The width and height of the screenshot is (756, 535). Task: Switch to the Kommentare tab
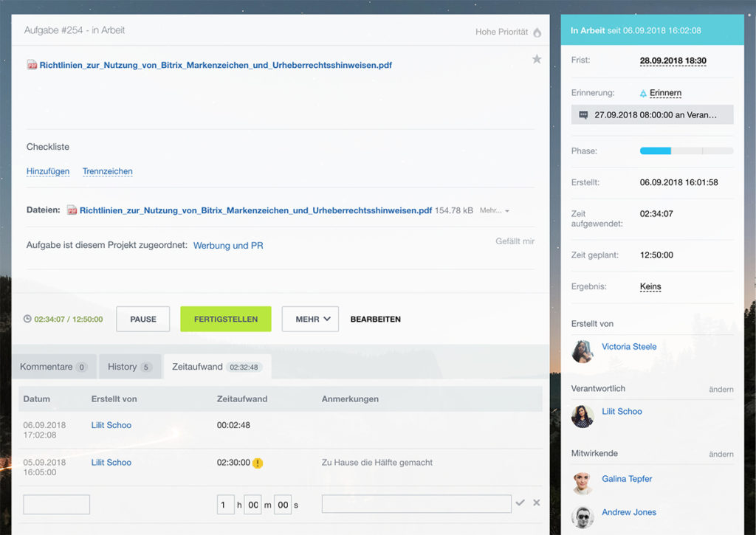pos(54,367)
